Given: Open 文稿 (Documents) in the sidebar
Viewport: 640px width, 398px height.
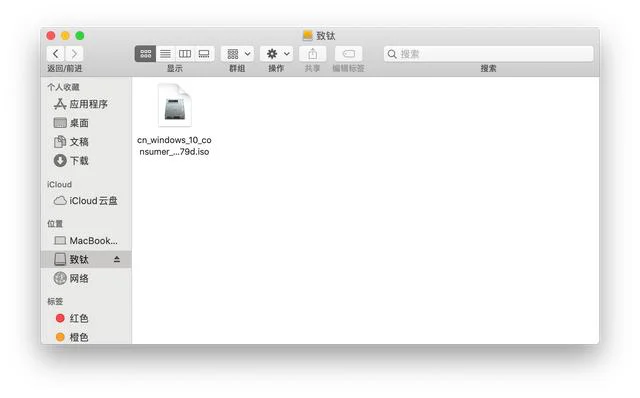Looking at the screenshot, I should click(x=86, y=142).
